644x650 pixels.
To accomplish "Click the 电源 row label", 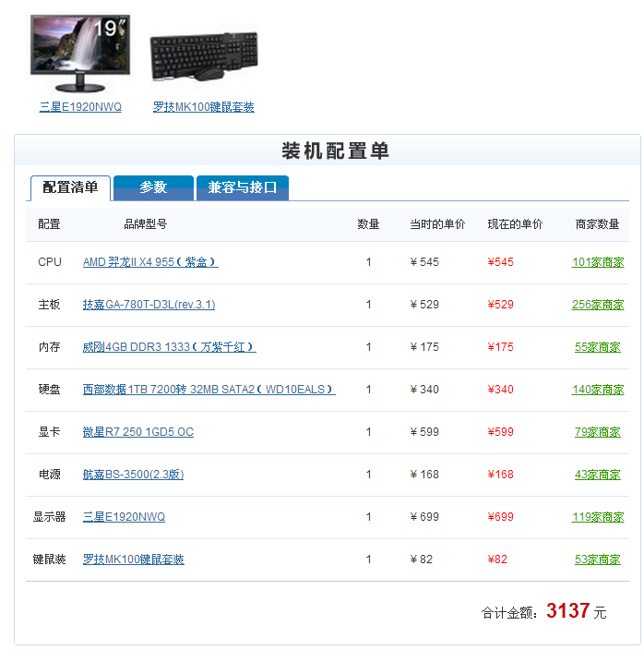I will click(x=49, y=475).
